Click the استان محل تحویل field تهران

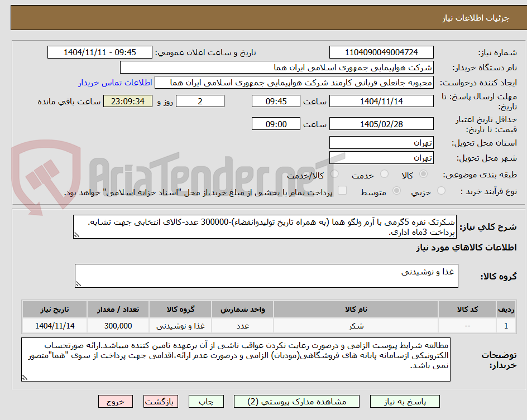coord(381,143)
